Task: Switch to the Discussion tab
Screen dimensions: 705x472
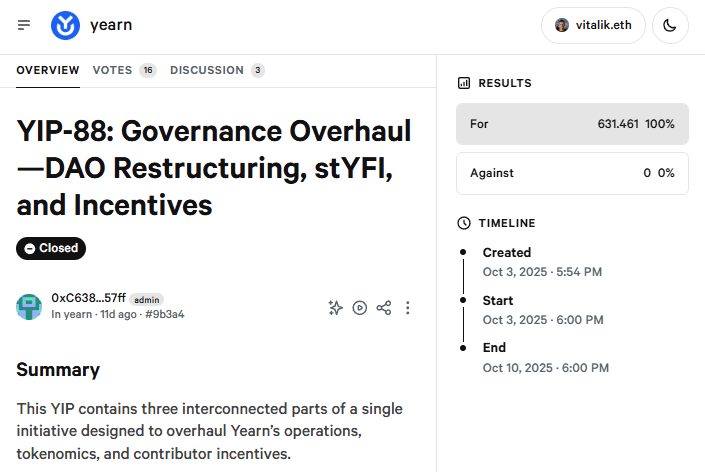Action: coord(217,70)
